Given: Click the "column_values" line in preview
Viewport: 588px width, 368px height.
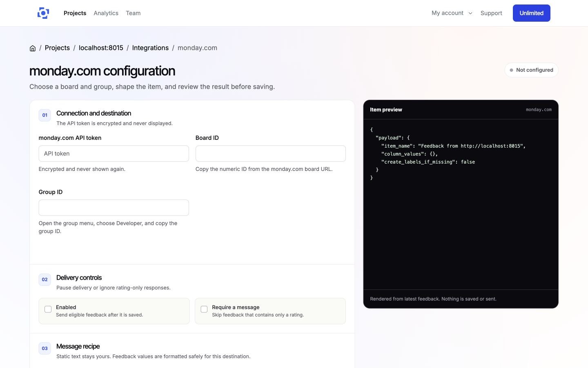Looking at the screenshot, I should click(409, 154).
